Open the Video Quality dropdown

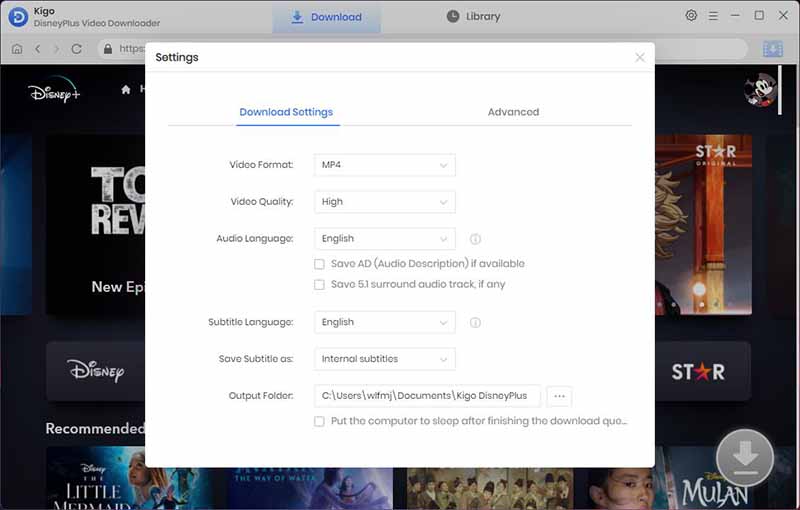[x=385, y=202]
